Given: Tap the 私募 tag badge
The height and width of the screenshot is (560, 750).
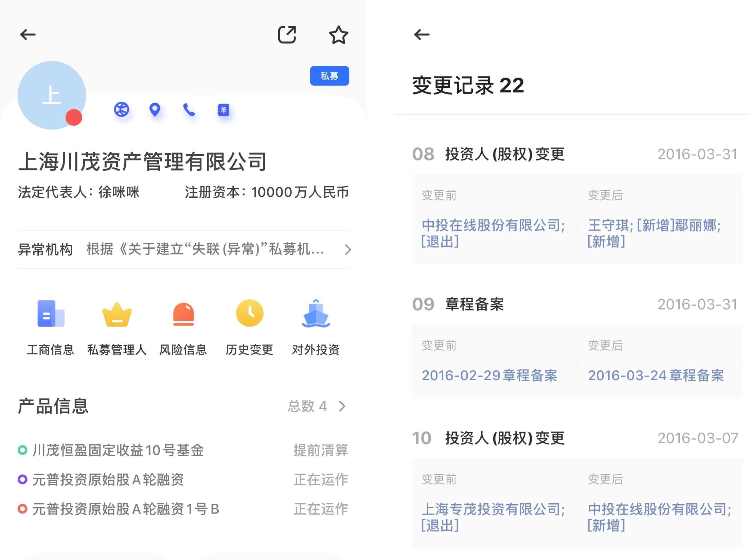Looking at the screenshot, I should click(x=329, y=76).
